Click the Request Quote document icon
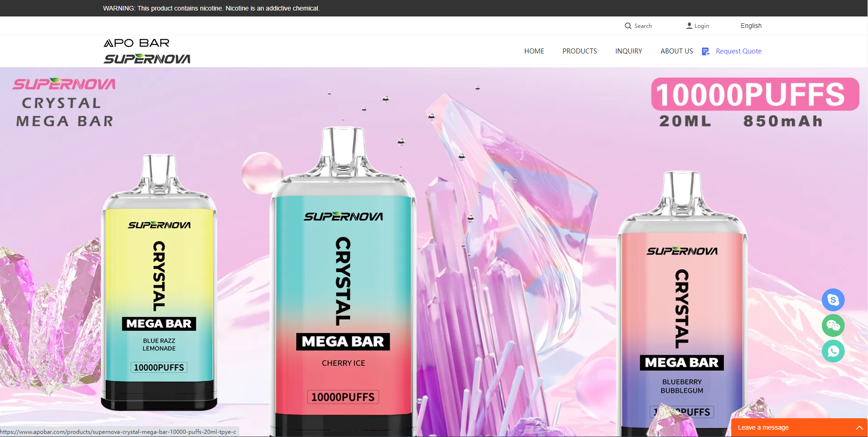868x437 pixels. [706, 51]
